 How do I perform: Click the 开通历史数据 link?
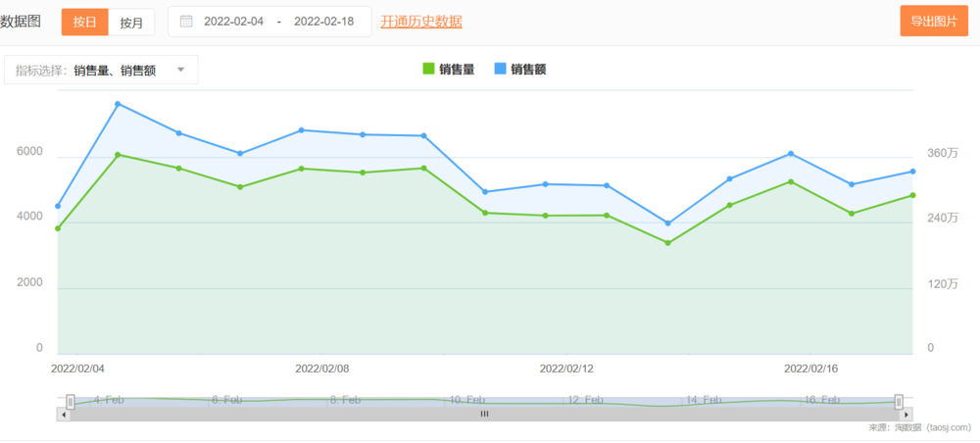421,22
